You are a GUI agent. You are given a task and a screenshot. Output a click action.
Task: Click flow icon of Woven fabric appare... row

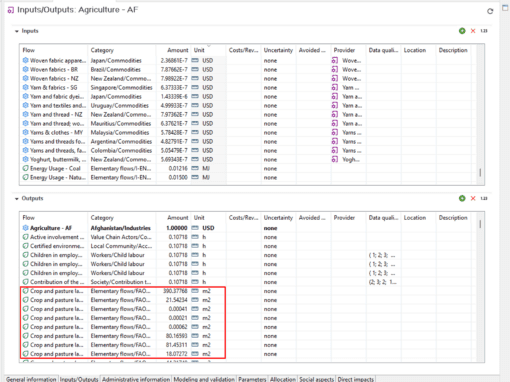[25, 60]
